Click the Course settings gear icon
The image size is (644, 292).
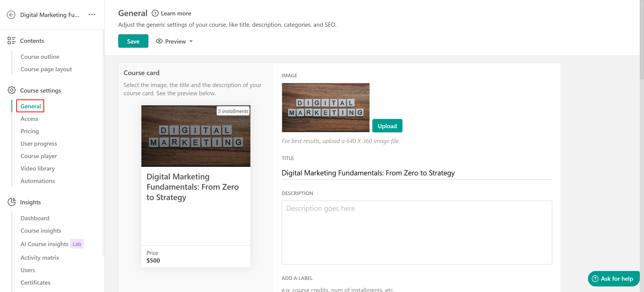[x=12, y=90]
